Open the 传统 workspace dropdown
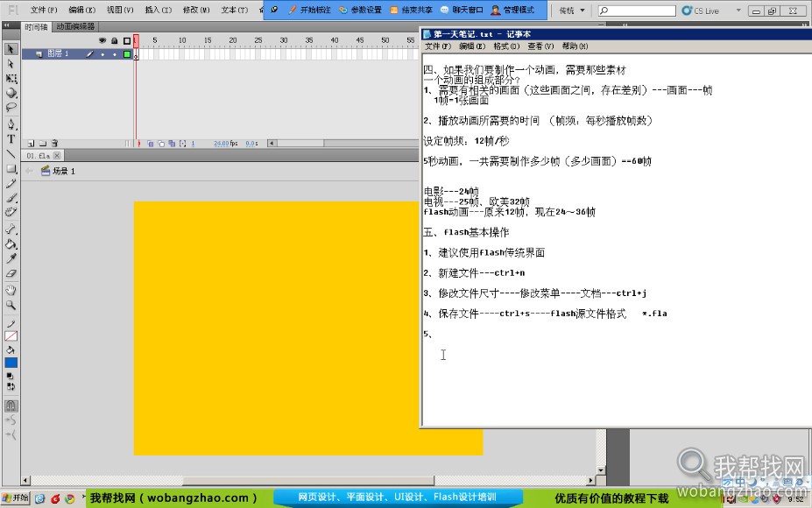Viewport: 812px width, 508px height. pos(572,11)
